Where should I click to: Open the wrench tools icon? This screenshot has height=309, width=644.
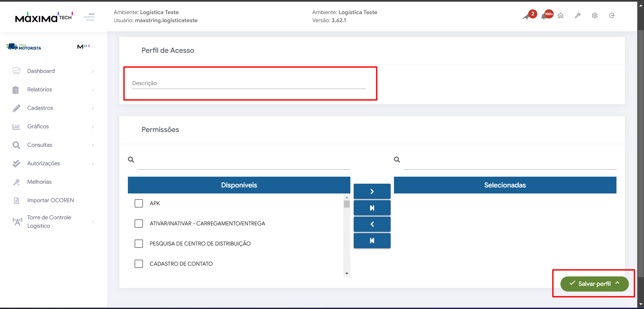point(578,15)
